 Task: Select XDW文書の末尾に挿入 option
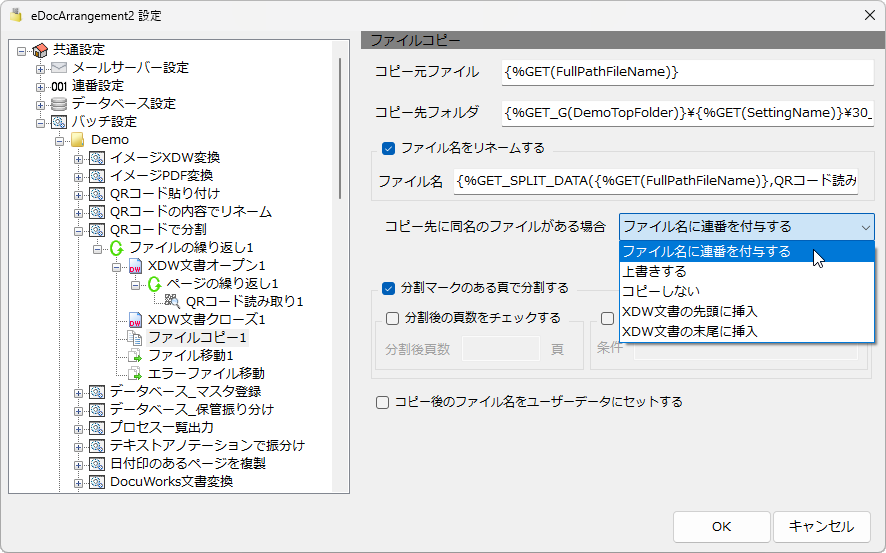(x=746, y=332)
